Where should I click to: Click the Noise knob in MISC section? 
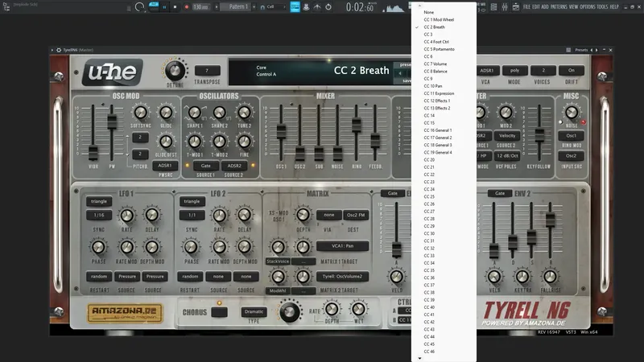click(572, 113)
